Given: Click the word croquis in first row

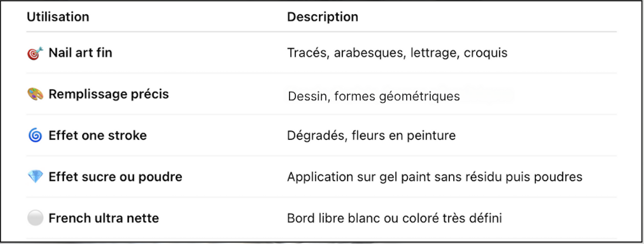Looking at the screenshot, I should (x=486, y=53).
